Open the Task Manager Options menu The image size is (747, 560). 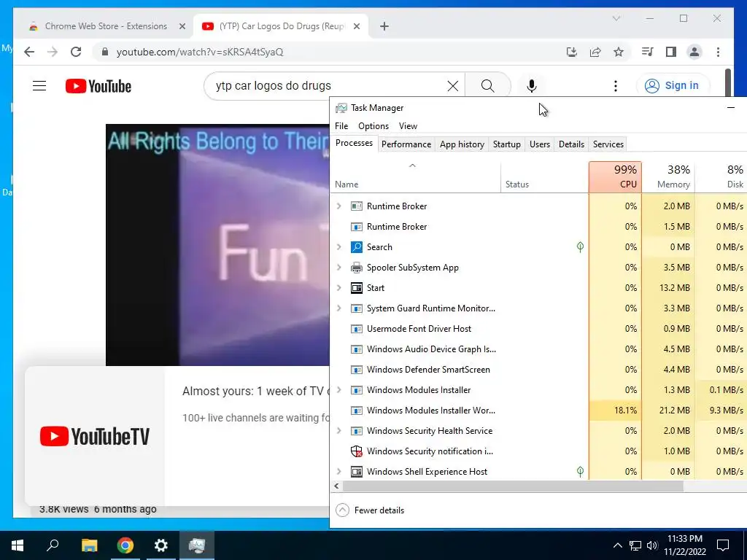coord(373,125)
